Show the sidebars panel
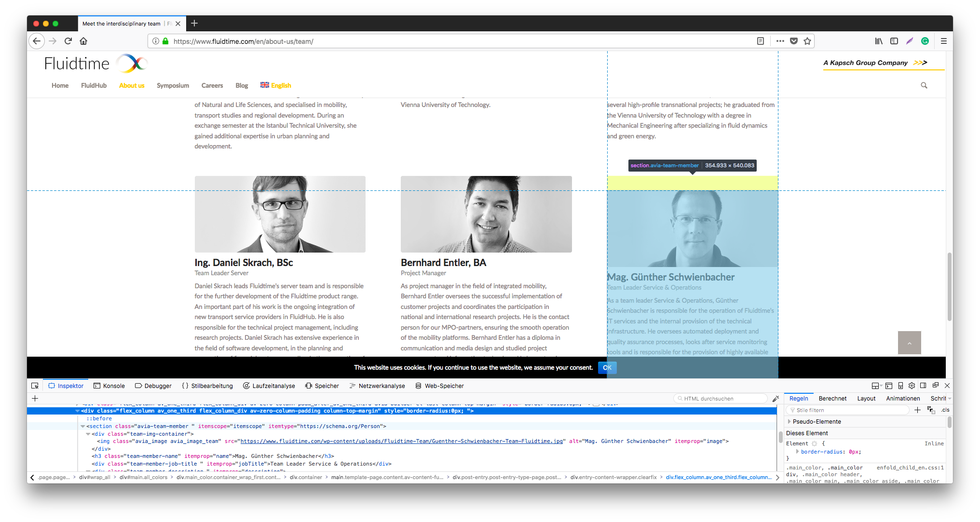Image resolution: width=980 pixels, height=522 pixels. point(894,41)
